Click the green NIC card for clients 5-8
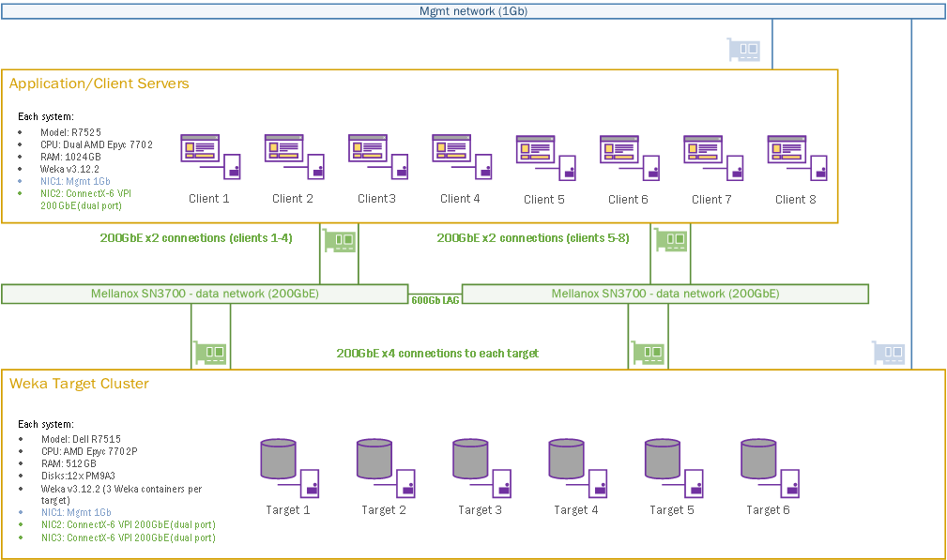Viewport: 947px width, 560px height. click(671, 240)
